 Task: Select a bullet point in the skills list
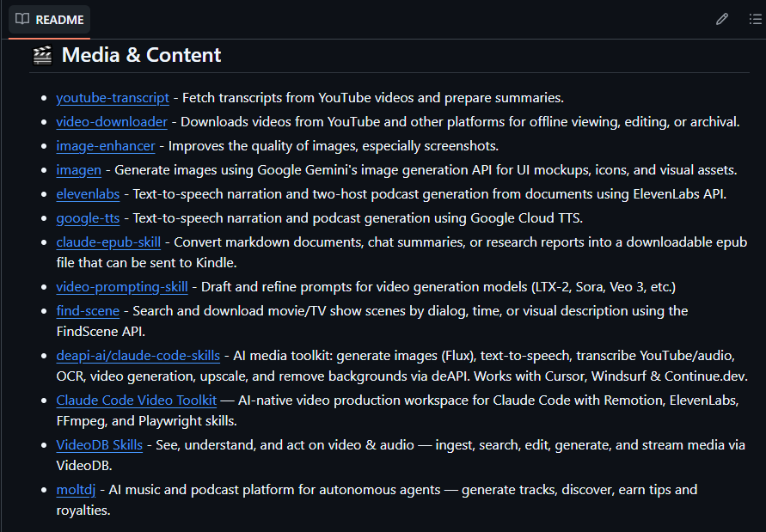pos(46,97)
